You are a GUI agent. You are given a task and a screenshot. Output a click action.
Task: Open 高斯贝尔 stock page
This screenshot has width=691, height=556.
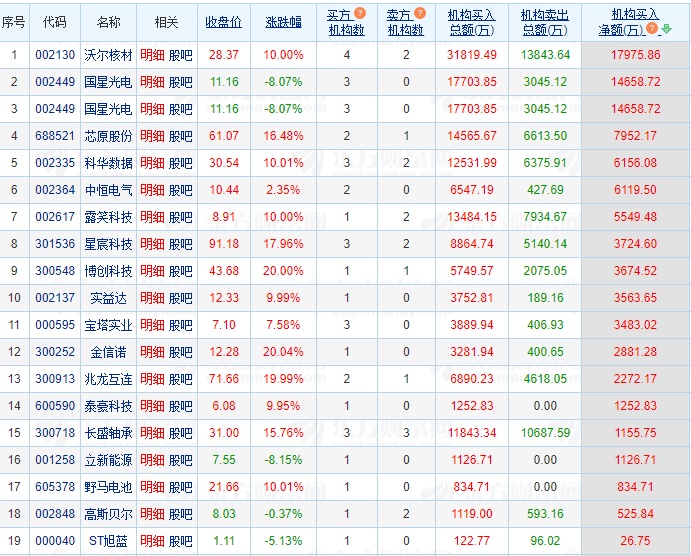[x=108, y=514]
